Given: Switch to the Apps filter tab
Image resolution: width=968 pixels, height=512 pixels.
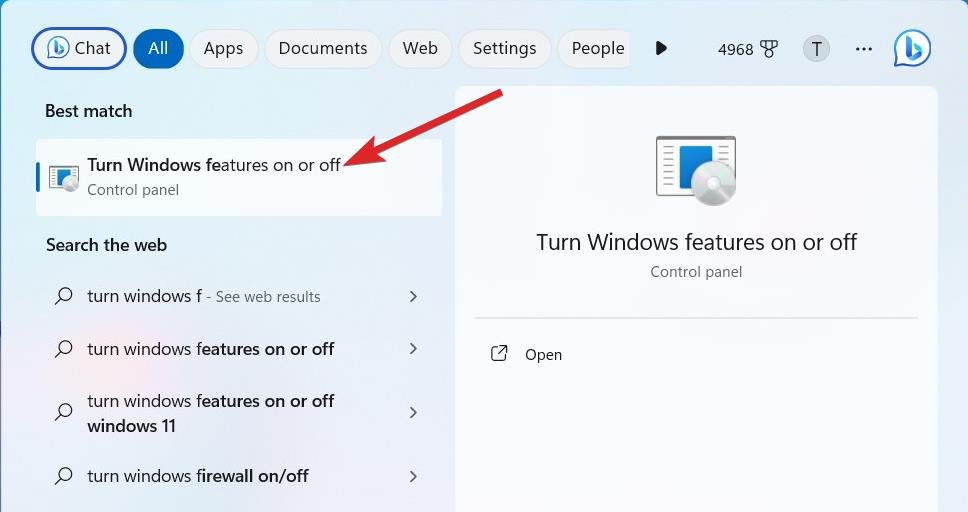Looking at the screenshot, I should point(223,48).
